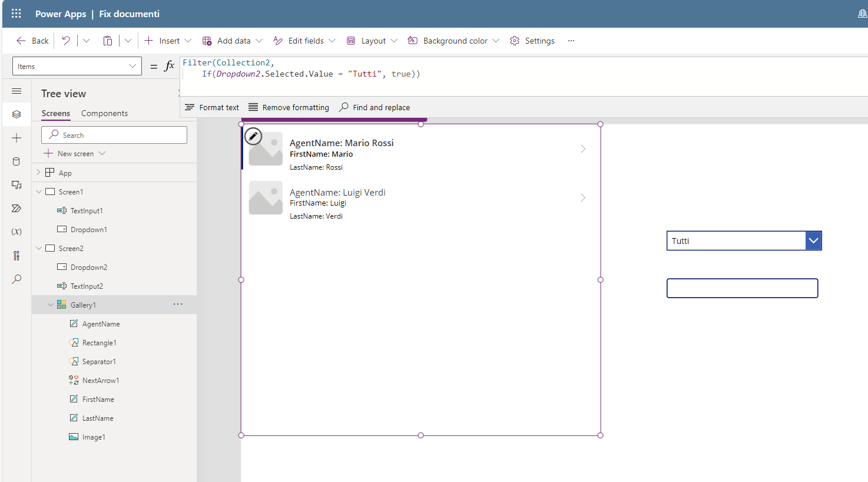This screenshot has height=482, width=868.
Task: Collapse the Screen2 tree node
Action: [x=39, y=248]
